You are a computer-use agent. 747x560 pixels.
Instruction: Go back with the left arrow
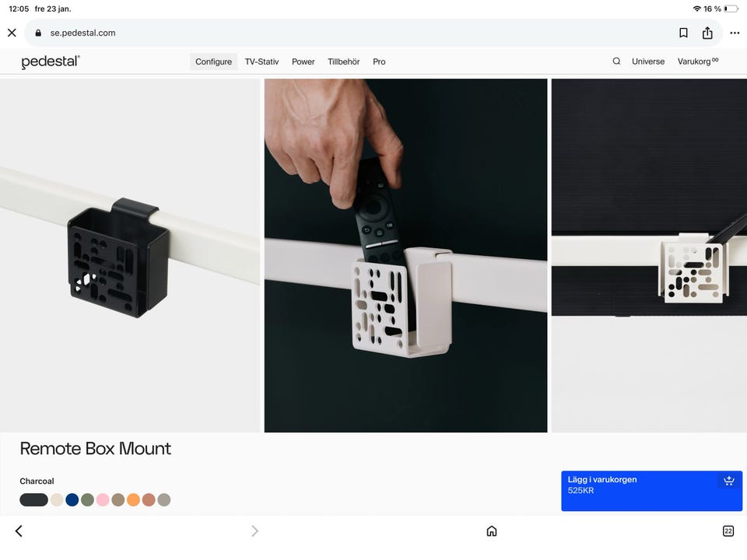tap(19, 531)
